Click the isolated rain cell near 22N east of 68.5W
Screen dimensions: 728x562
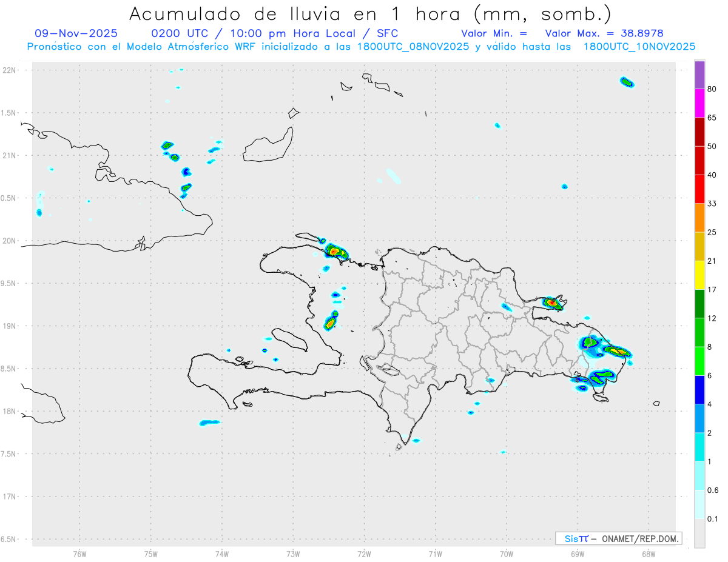(627, 82)
